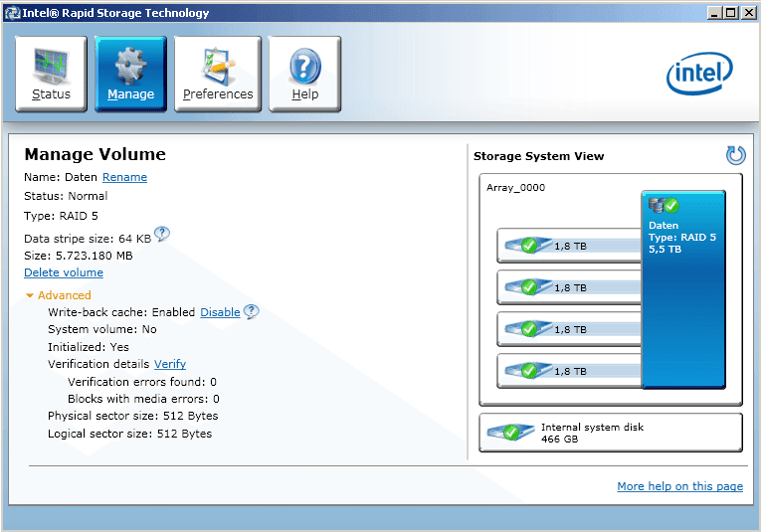
Task: Select the Manage tab
Action: point(130,74)
